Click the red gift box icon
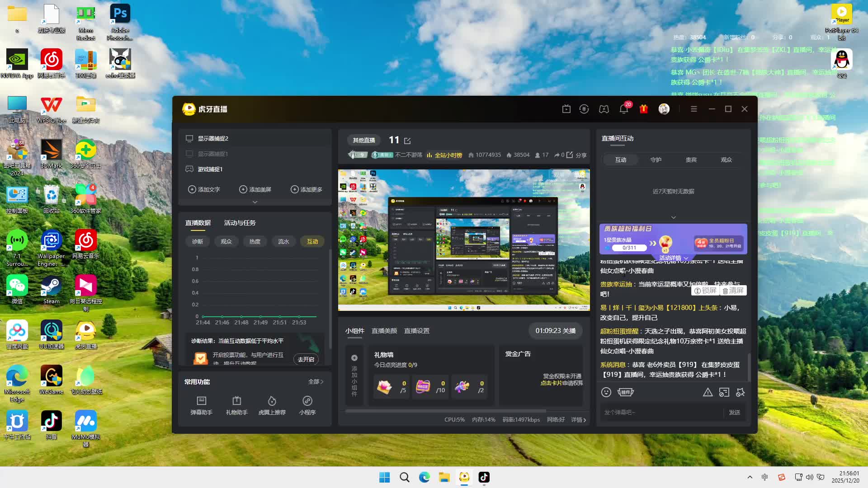Screen dimensions: 868x488 (644, 109)
